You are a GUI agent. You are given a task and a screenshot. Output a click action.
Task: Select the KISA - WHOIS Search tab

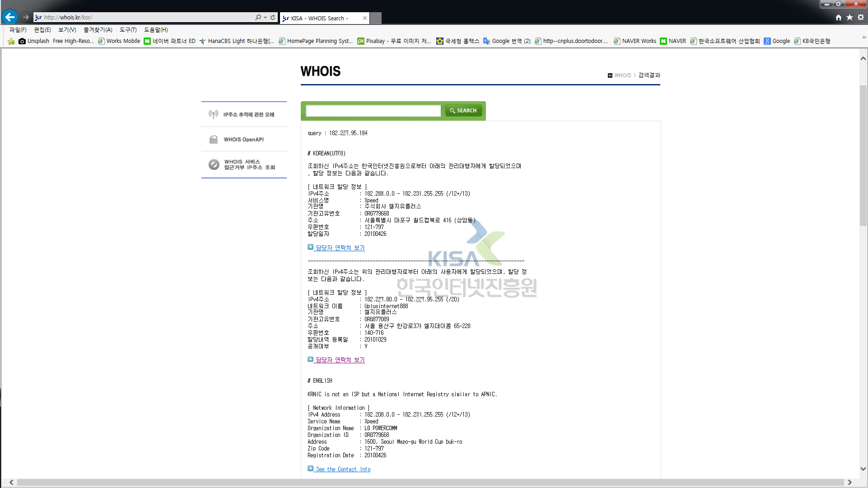[x=321, y=18]
